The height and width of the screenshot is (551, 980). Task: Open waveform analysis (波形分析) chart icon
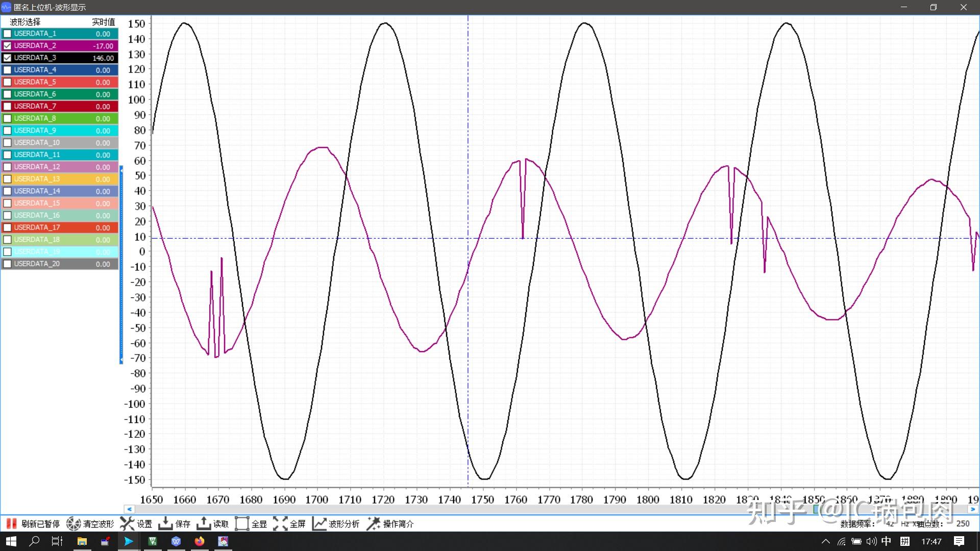pyautogui.click(x=319, y=523)
